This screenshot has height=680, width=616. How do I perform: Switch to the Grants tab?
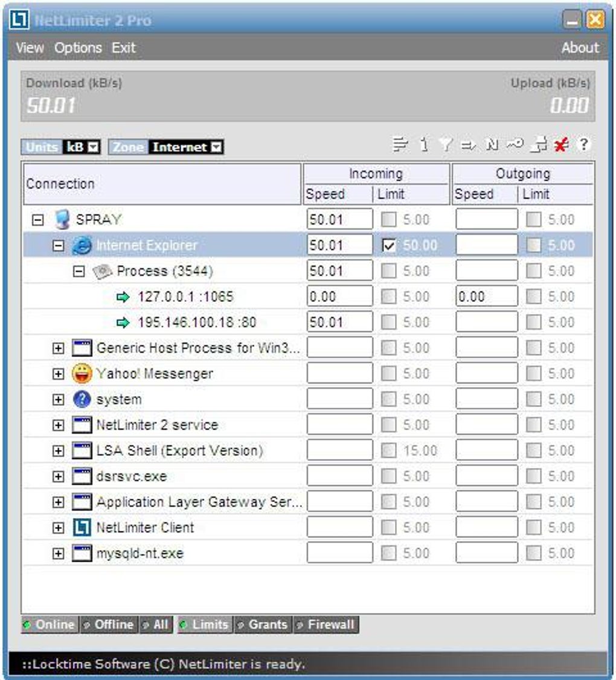click(x=263, y=624)
